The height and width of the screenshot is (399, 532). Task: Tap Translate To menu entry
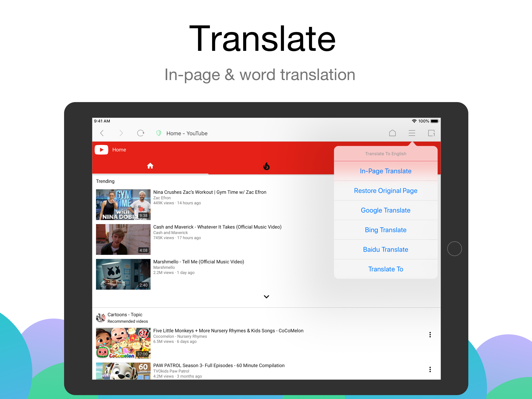click(386, 269)
